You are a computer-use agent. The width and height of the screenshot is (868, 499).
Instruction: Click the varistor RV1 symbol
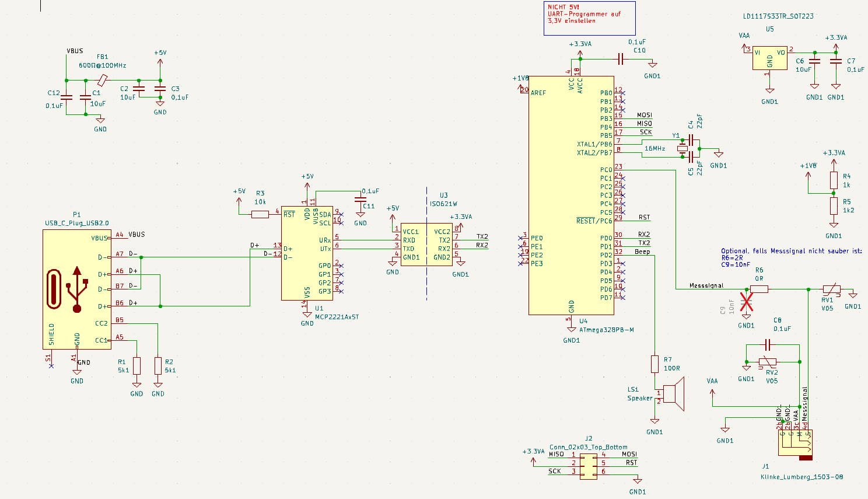pyautogui.click(x=831, y=289)
